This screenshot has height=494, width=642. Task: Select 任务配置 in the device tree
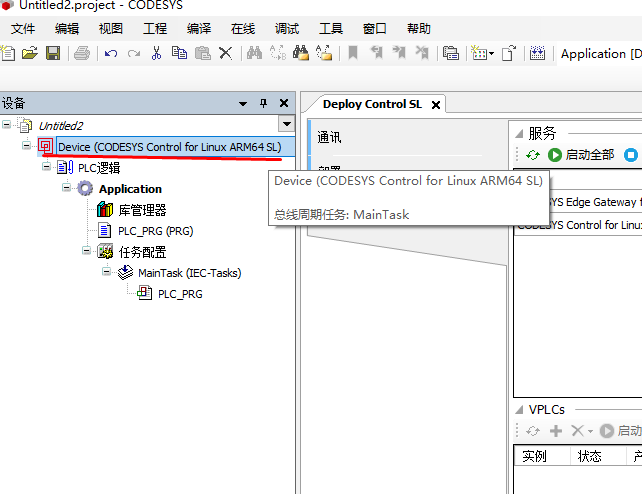(142, 252)
